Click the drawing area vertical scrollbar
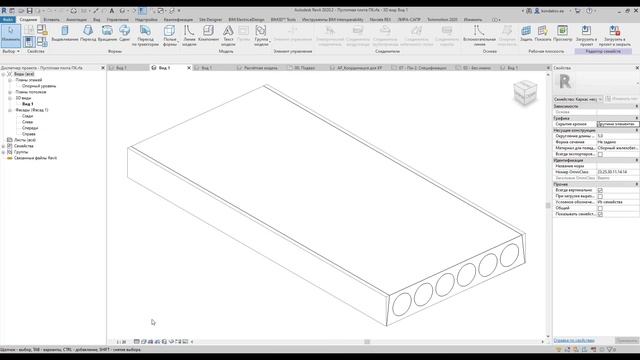The image size is (640, 360). [548, 206]
